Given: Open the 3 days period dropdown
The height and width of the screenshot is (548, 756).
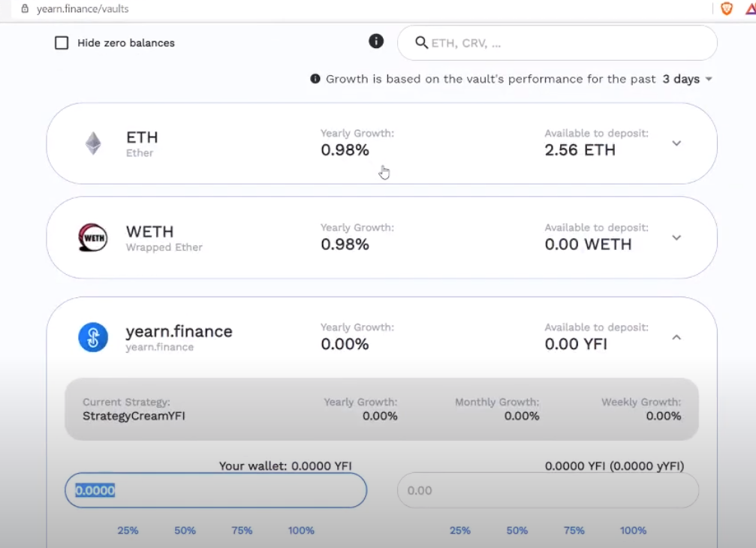Looking at the screenshot, I should click(x=687, y=79).
